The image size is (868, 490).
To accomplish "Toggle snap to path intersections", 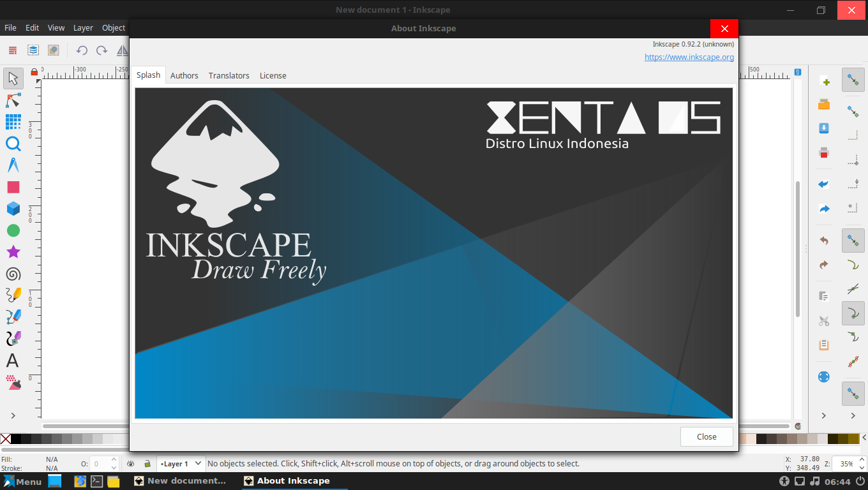I will point(853,289).
